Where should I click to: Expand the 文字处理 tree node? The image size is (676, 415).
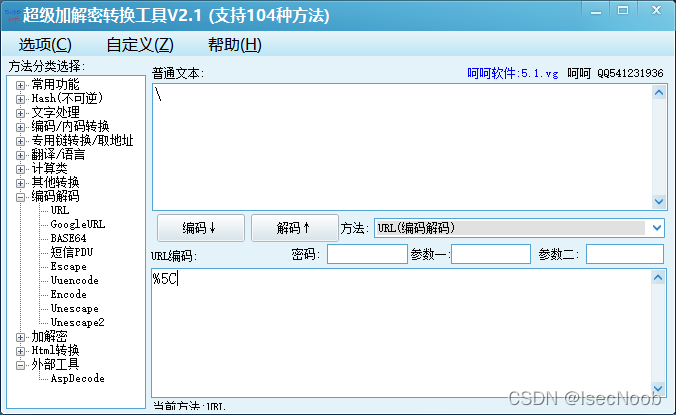pyautogui.click(x=20, y=113)
